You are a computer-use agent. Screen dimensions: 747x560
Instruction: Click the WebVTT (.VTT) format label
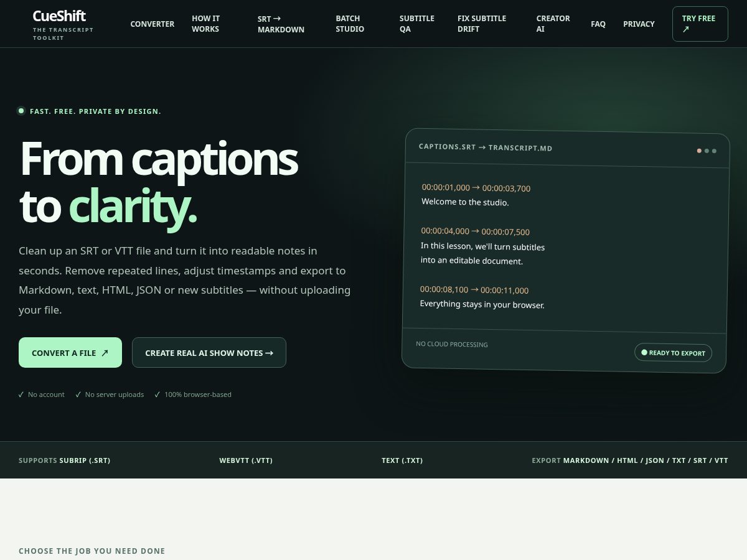246,460
